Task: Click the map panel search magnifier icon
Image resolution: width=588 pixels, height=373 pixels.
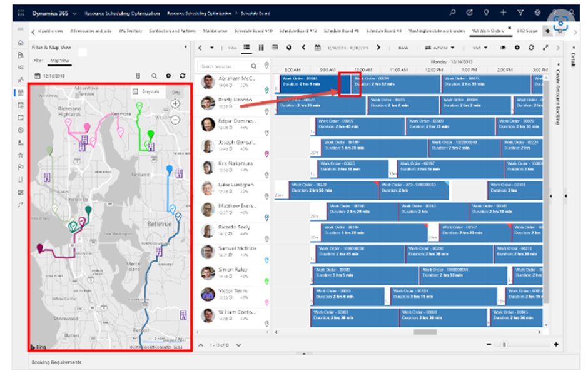Action: [154, 76]
